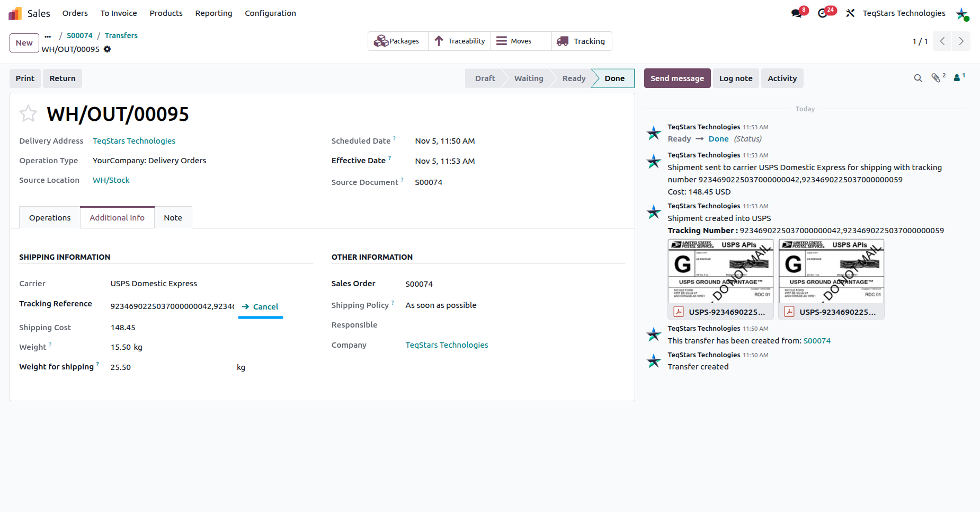Schedule an Activity button

(x=782, y=78)
